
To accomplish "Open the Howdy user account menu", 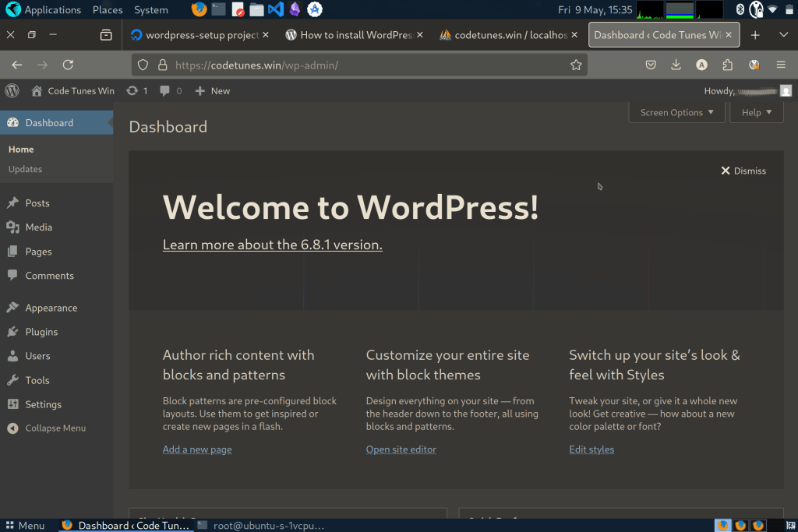I will click(x=747, y=91).
